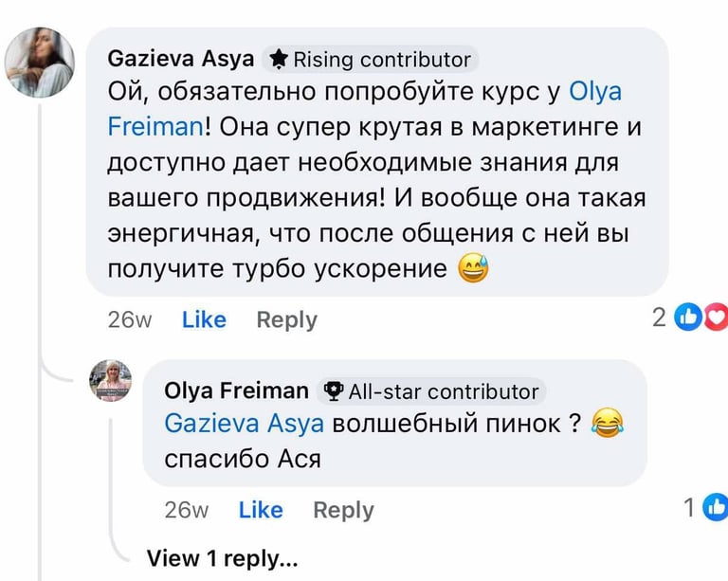This screenshot has width=728, height=581.
Task: Click the star icon beside Rising contributor
Action: (279, 60)
